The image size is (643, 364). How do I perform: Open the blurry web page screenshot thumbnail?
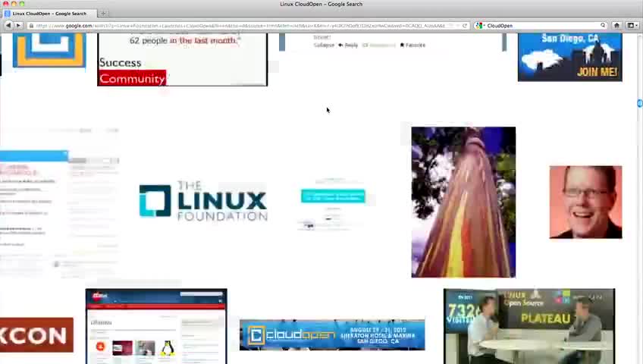tap(60, 203)
